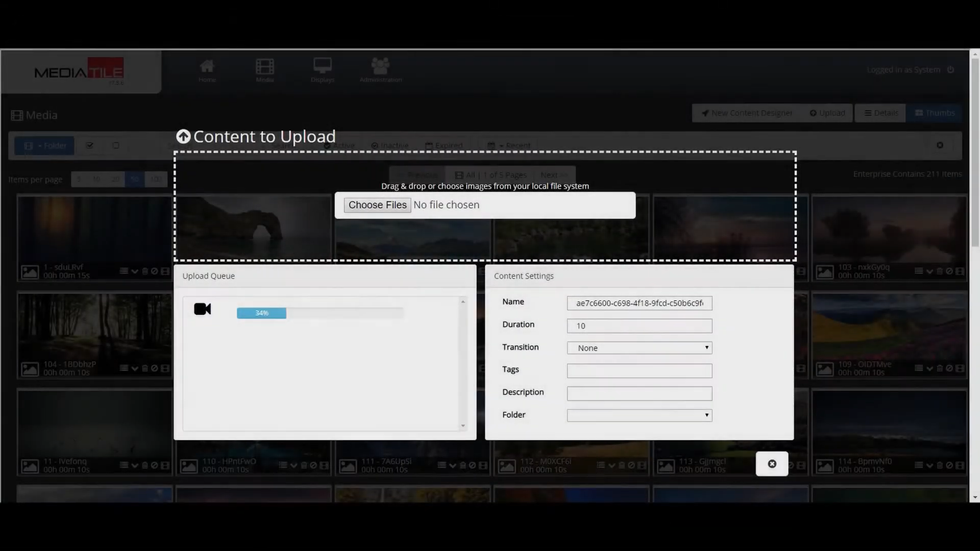Click Upload Queue scrollbar down arrow
980x551 pixels.
(x=463, y=426)
